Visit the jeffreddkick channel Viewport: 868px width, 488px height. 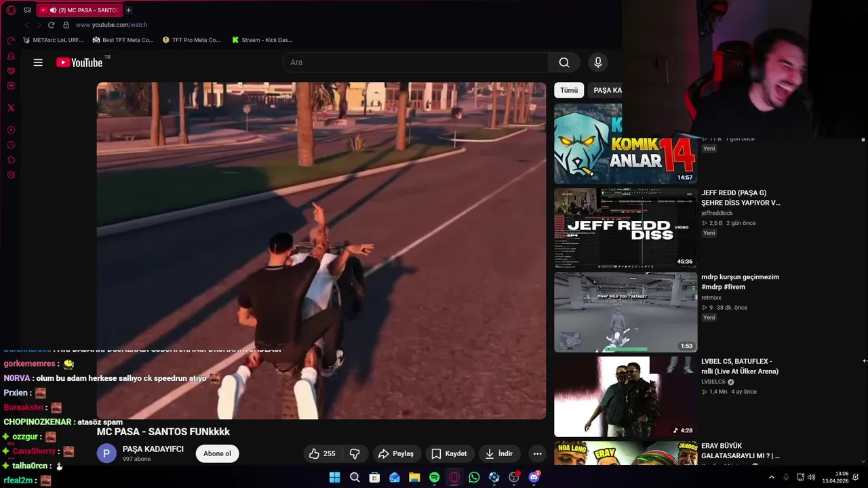point(717,213)
